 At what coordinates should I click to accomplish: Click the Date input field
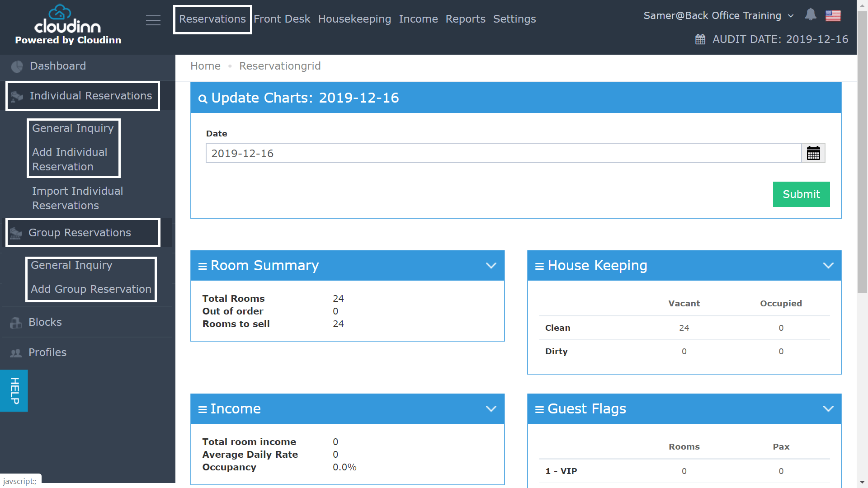(504, 153)
